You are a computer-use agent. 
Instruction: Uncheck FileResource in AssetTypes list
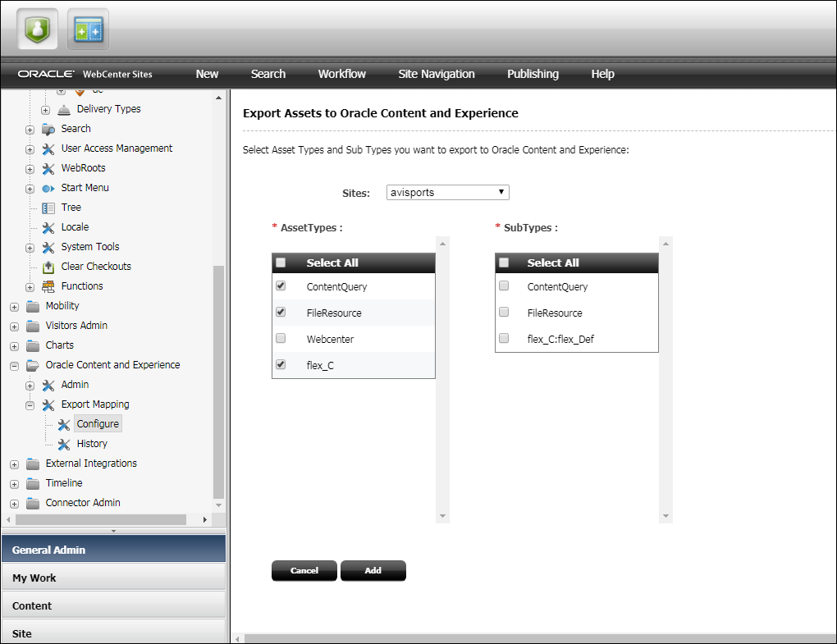[x=281, y=312]
